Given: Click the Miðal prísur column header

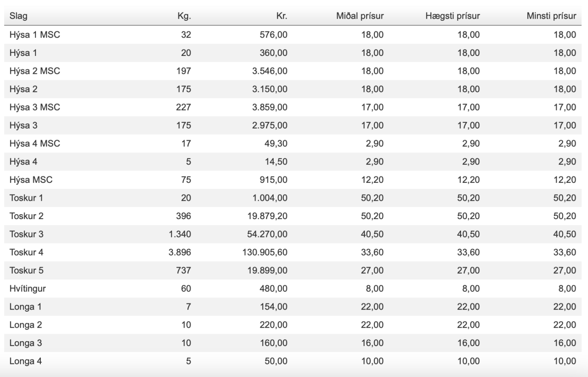Looking at the screenshot, I should [x=360, y=16].
